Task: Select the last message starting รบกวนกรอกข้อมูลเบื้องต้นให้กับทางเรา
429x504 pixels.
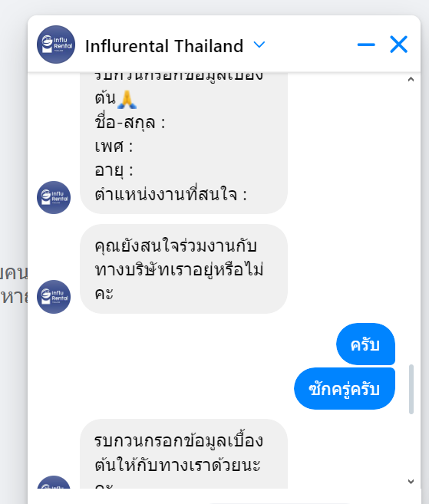Action: pos(183,454)
